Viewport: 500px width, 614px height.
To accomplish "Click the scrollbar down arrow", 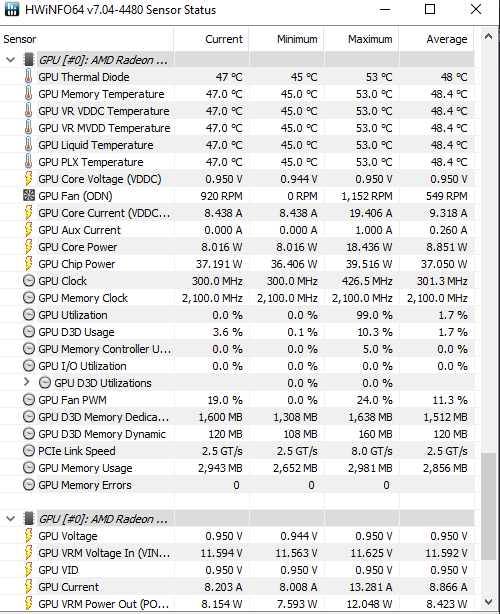I will click(x=488, y=601).
